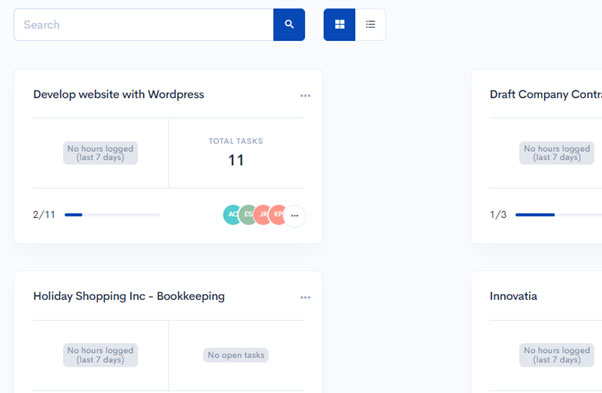
Task: Click the 1/3 task progress text
Action: pos(498,215)
